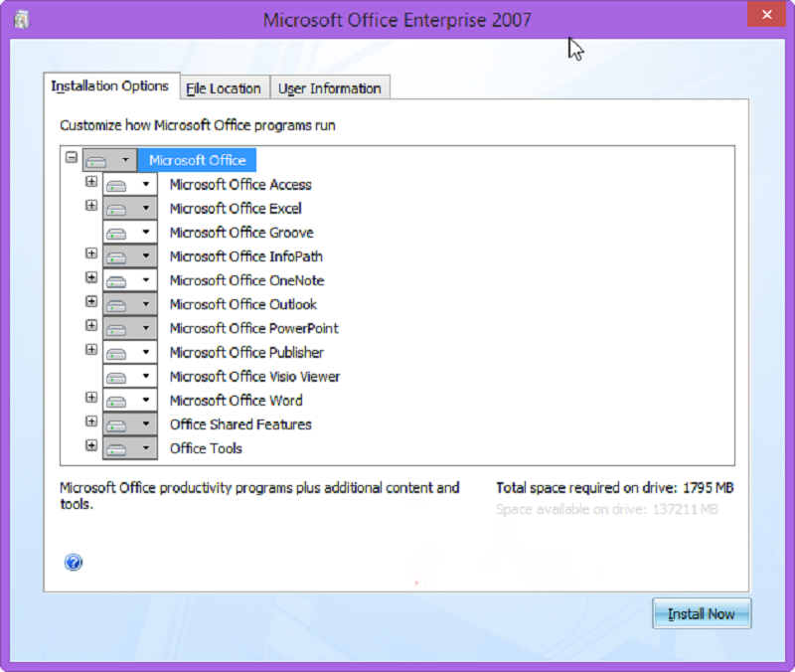Select the Microsoft Office Word label

(237, 401)
